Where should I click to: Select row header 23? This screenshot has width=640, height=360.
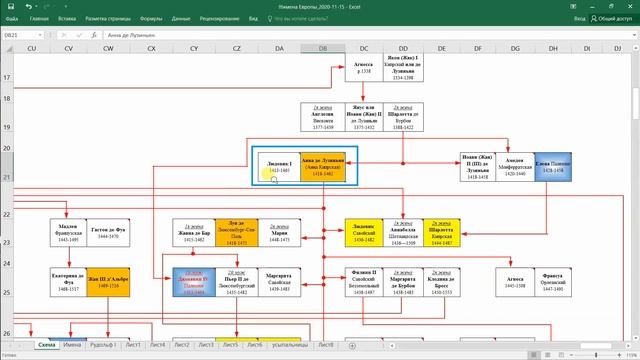click(7, 233)
